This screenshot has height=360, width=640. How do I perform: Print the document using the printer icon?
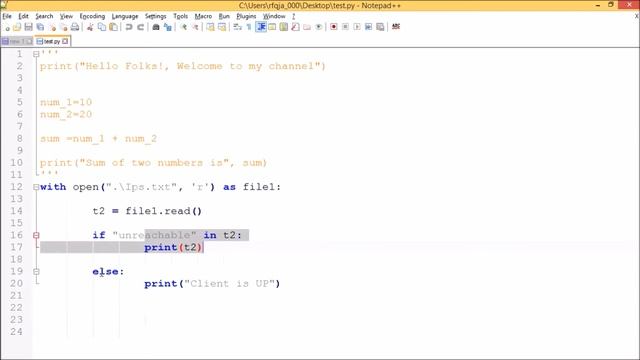click(x=75, y=27)
